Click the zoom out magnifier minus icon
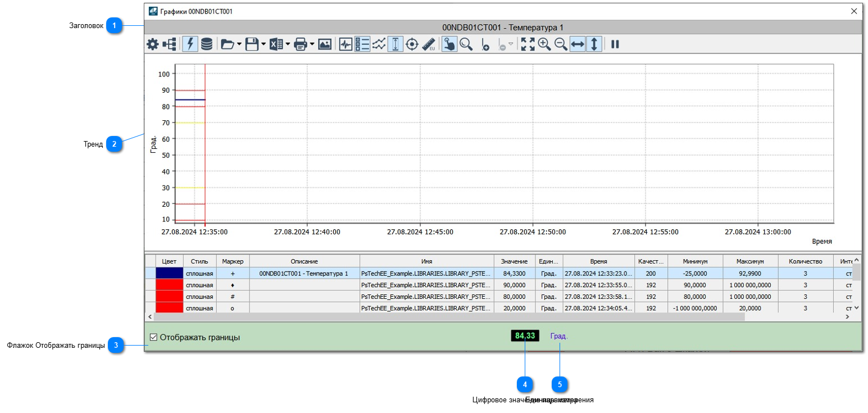The height and width of the screenshot is (413, 868). point(561,44)
